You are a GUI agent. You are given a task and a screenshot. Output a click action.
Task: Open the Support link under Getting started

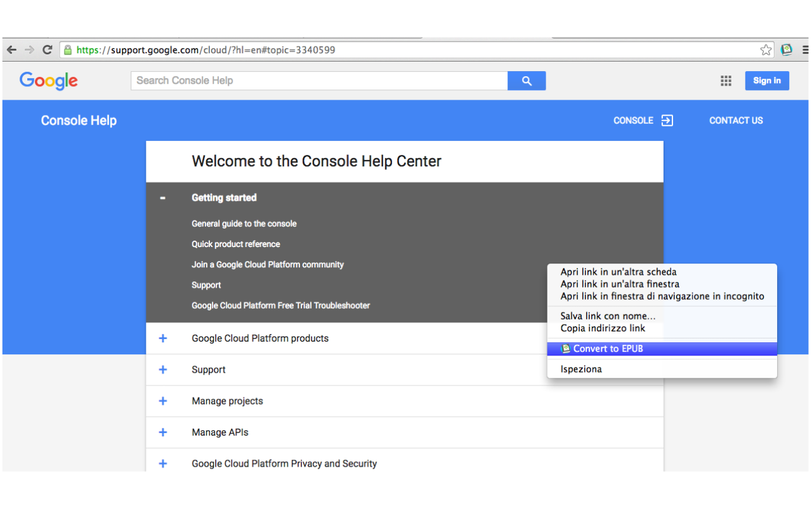click(x=206, y=285)
